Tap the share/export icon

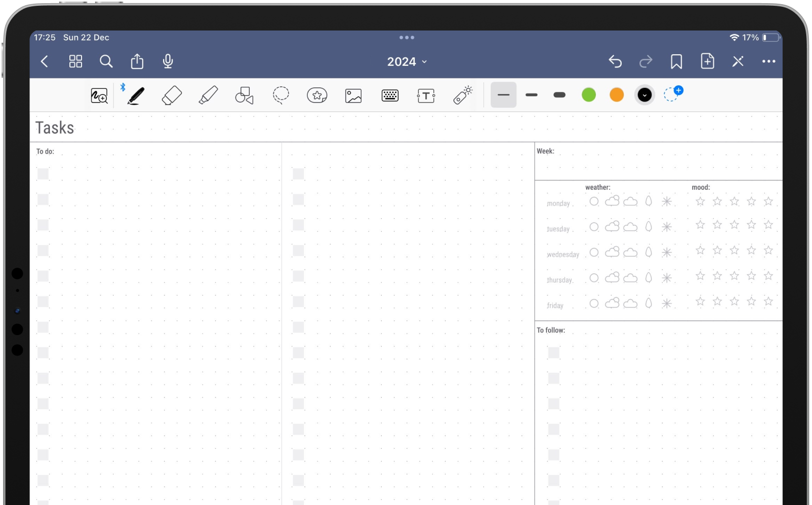pos(137,61)
